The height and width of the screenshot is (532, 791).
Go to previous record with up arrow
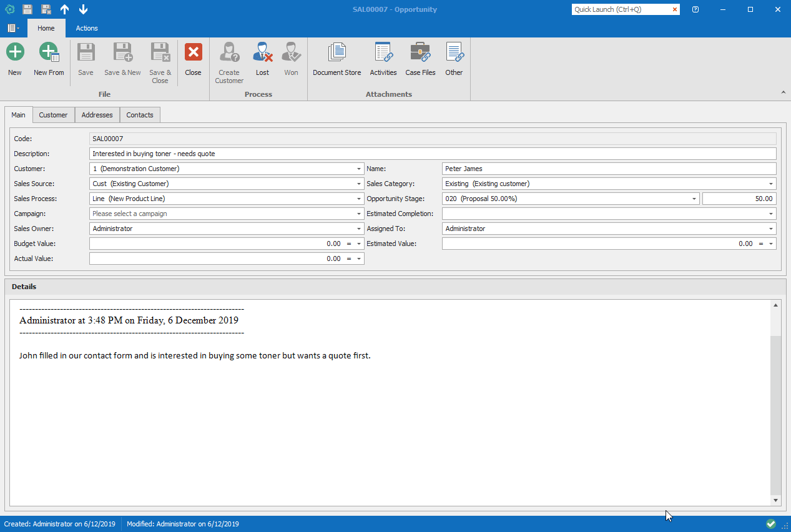[x=65, y=9]
